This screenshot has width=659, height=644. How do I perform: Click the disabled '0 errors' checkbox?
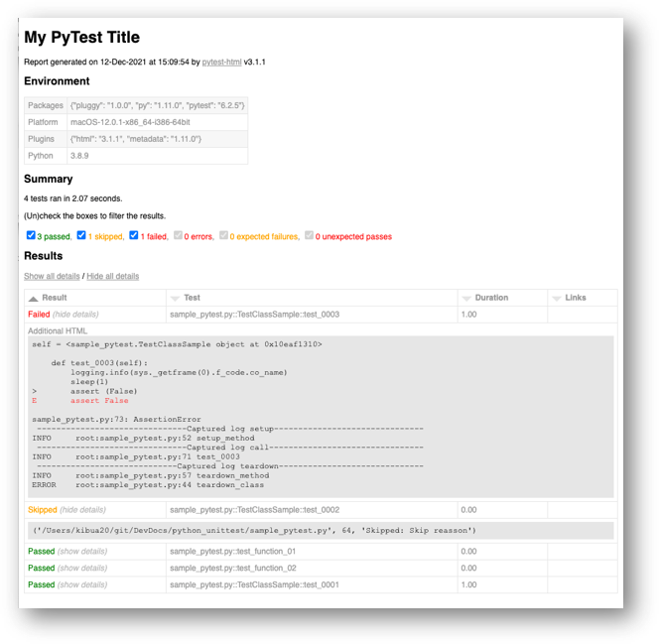click(x=179, y=235)
